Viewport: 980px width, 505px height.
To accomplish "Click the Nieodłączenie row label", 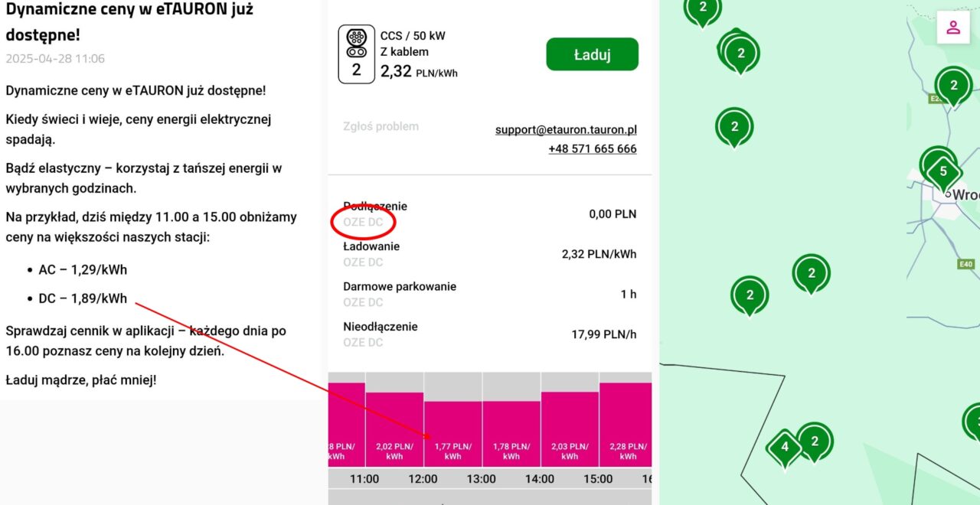I will coord(381,327).
